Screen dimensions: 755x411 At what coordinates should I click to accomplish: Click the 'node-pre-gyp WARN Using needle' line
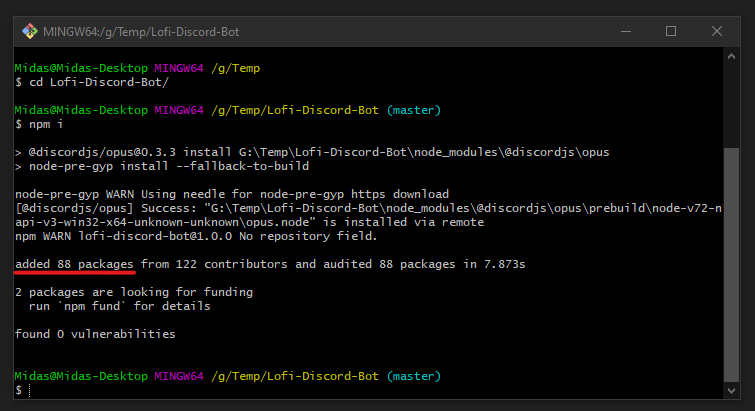(x=232, y=194)
